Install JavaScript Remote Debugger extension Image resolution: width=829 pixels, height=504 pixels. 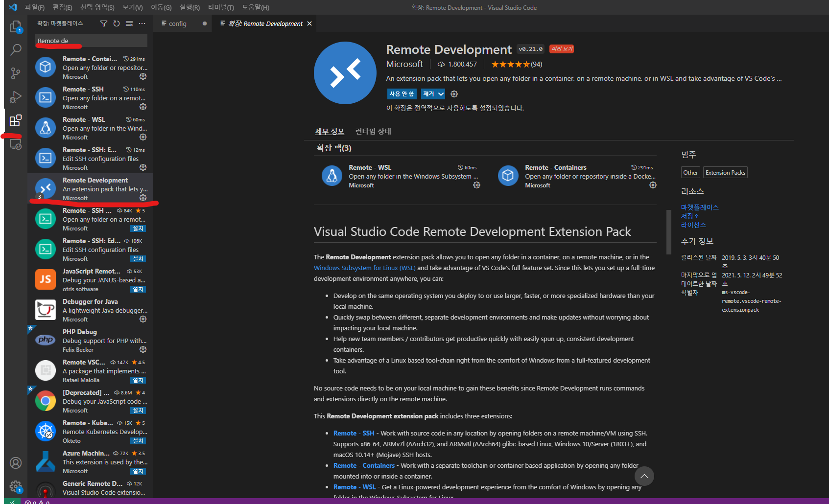pyautogui.click(x=139, y=289)
